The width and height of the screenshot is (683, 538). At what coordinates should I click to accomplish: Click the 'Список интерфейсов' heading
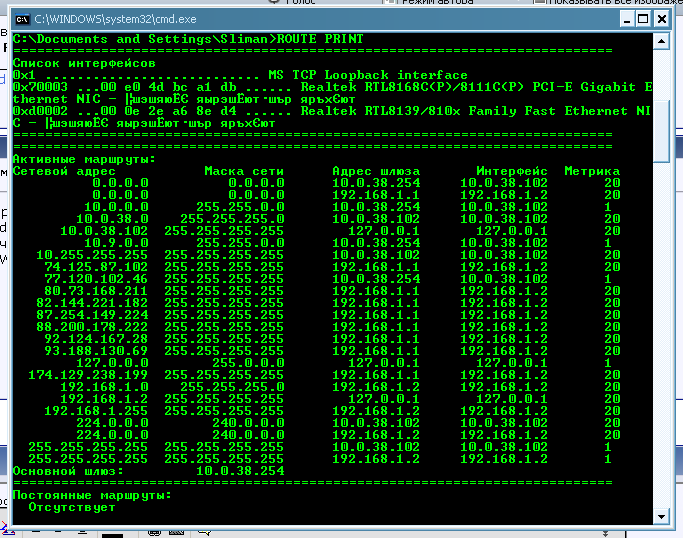pyautogui.click(x=84, y=63)
